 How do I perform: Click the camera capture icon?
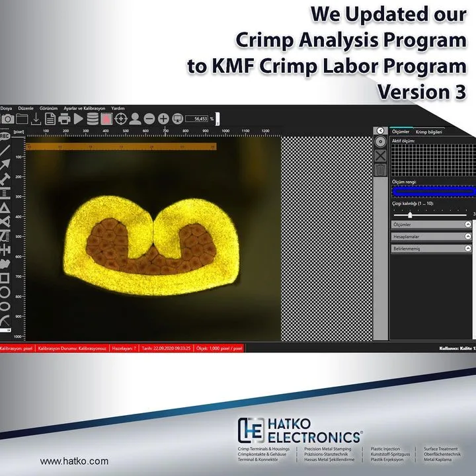(7, 119)
